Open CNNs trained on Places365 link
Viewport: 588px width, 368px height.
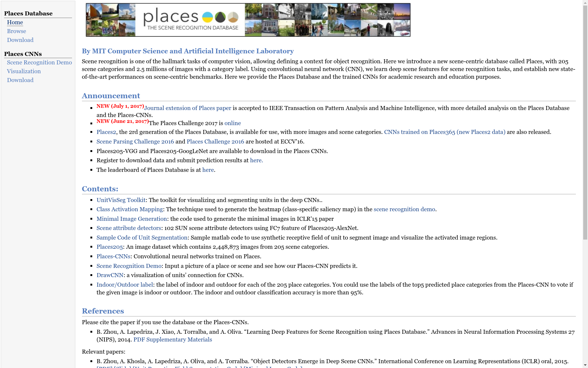tap(445, 132)
